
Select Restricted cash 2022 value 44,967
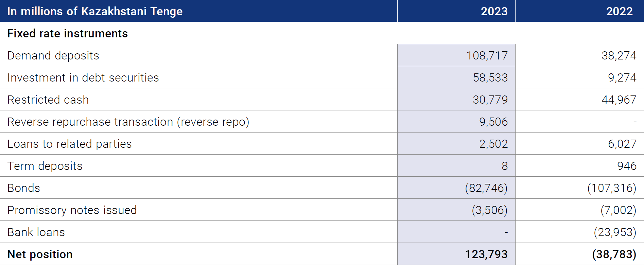coord(619,100)
